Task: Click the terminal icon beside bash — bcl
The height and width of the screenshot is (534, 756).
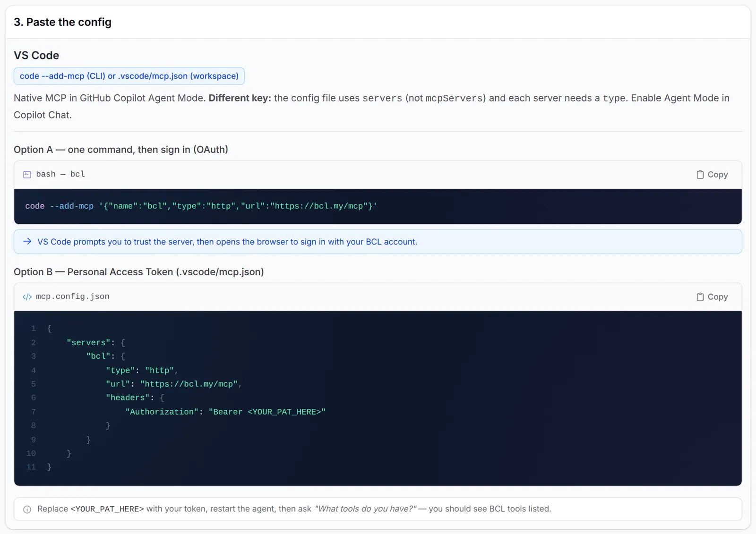Action: coord(27,175)
